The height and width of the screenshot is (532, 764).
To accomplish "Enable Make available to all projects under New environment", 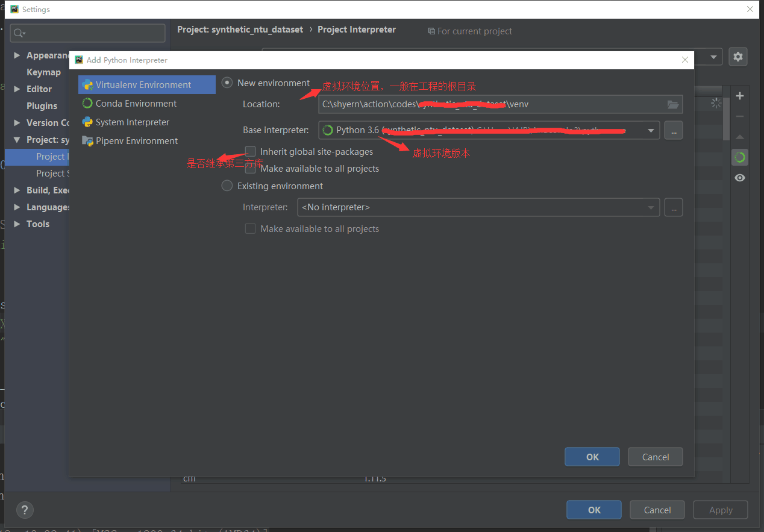I will tap(250, 169).
